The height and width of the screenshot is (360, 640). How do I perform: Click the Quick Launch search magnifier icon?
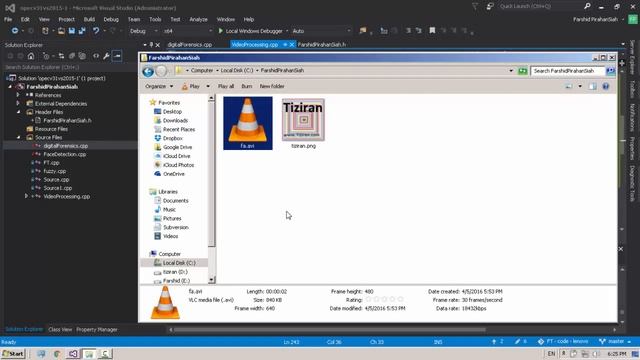point(587,7)
